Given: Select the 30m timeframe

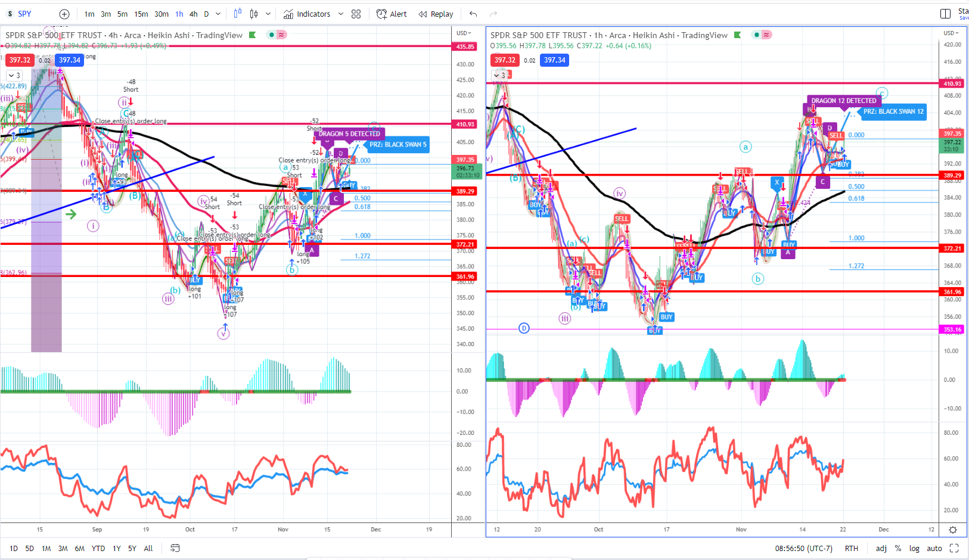Looking at the screenshot, I should (161, 14).
